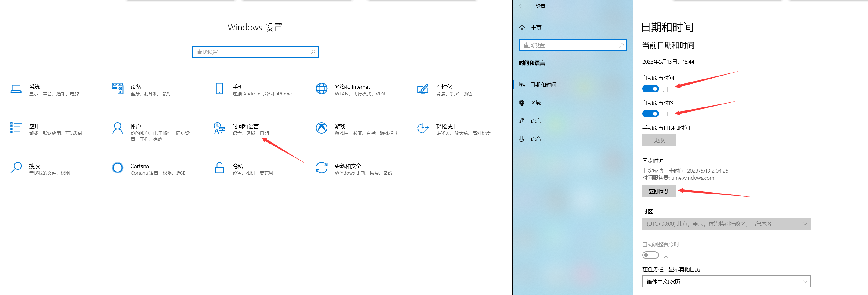Image resolution: width=868 pixels, height=295 pixels.
Task: Open the 游戏 (Gaming) Xbox icon
Action: 322,128
